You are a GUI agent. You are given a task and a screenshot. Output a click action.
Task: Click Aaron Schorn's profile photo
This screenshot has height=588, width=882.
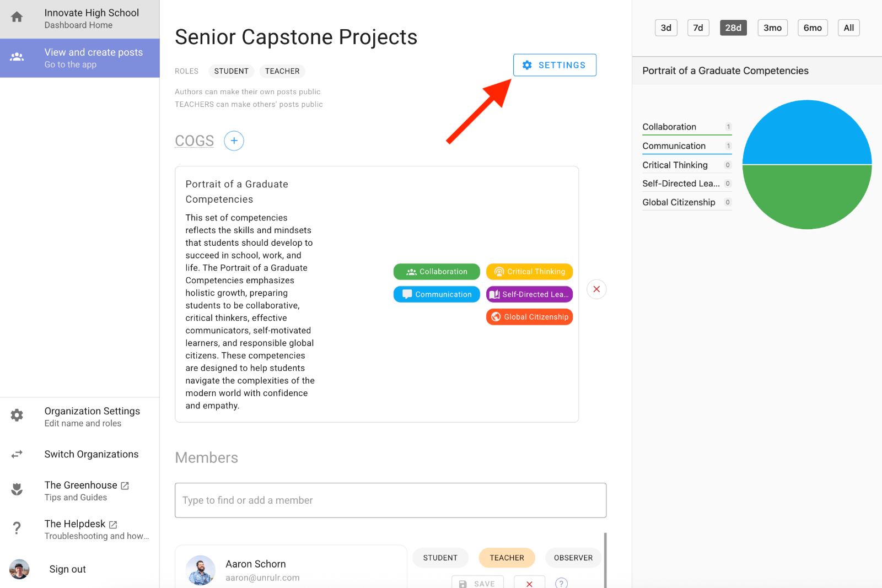click(201, 570)
